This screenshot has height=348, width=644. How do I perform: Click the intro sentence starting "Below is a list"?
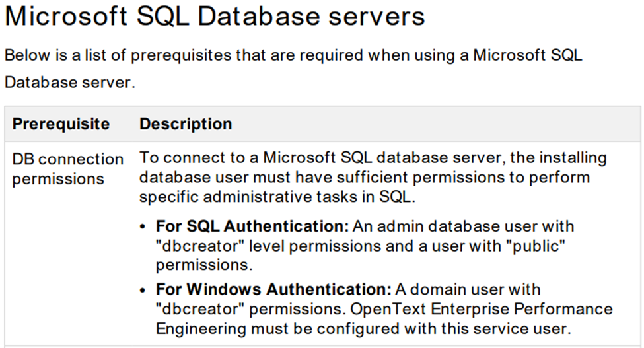[x=293, y=69]
